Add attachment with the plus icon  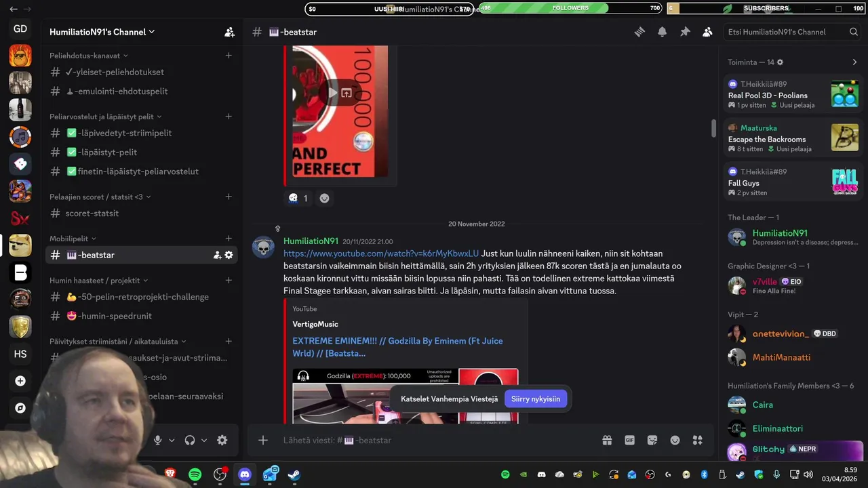click(x=263, y=440)
